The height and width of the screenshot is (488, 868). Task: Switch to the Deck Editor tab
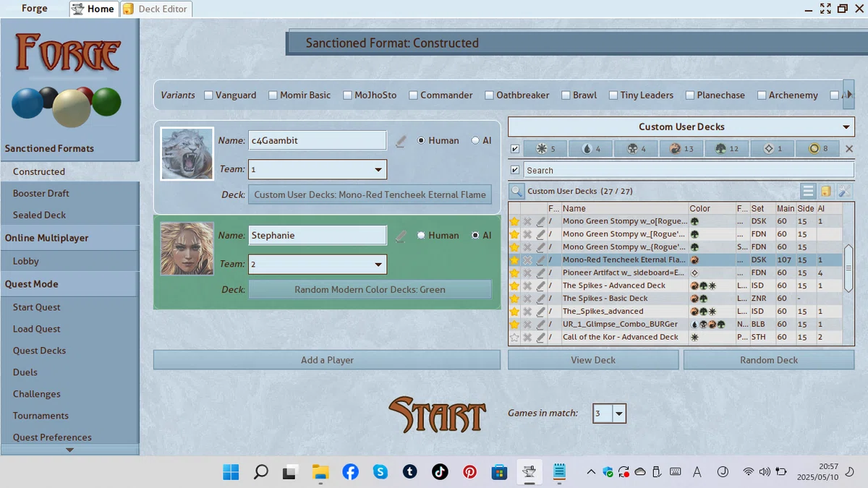[156, 9]
